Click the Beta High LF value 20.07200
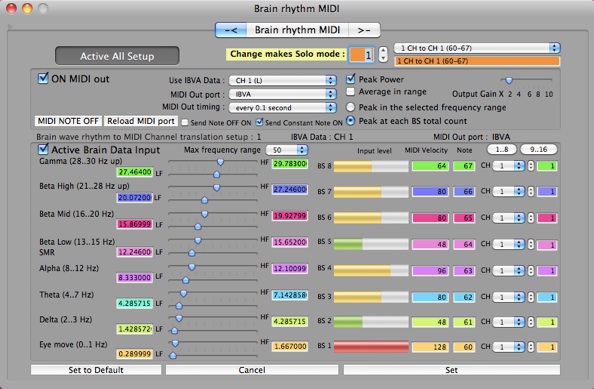The image size is (594, 389). (134, 197)
